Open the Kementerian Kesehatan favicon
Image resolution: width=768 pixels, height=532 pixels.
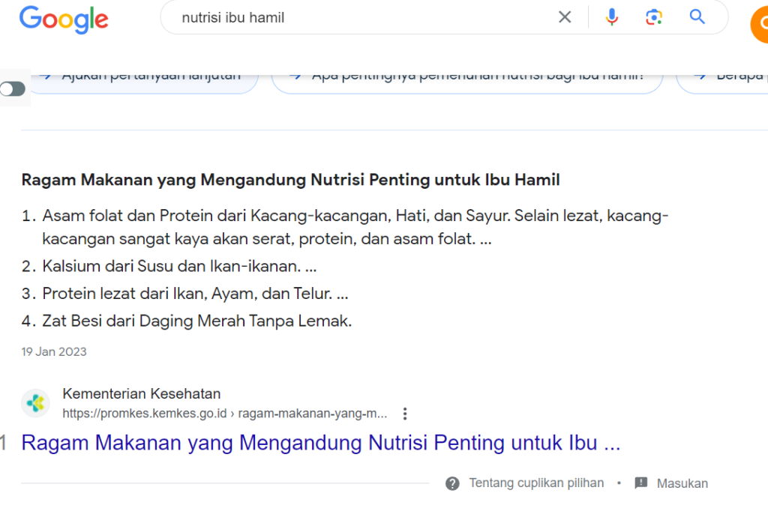[x=36, y=403]
